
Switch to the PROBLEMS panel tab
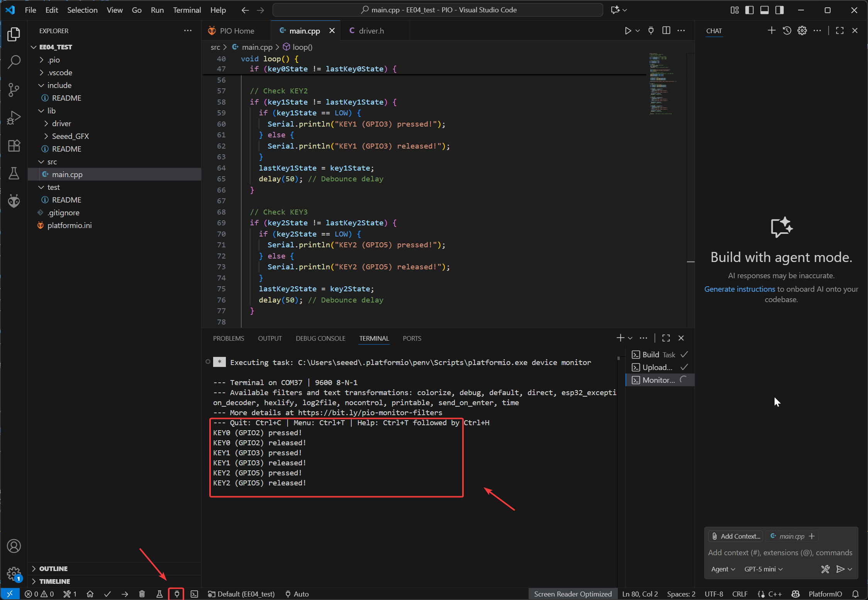click(229, 338)
